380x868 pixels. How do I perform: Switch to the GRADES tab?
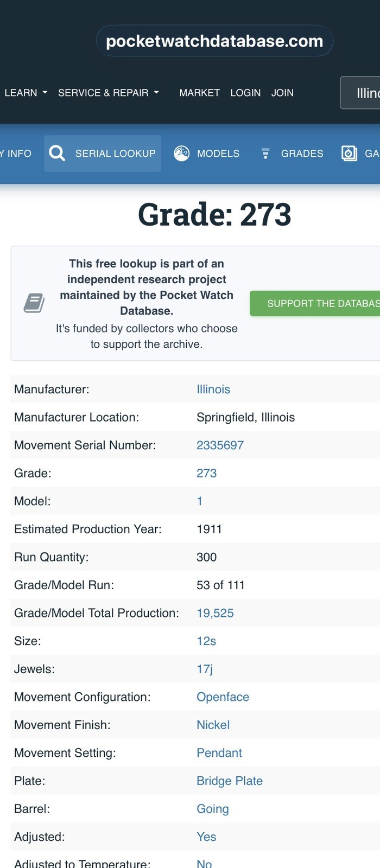coord(292,154)
